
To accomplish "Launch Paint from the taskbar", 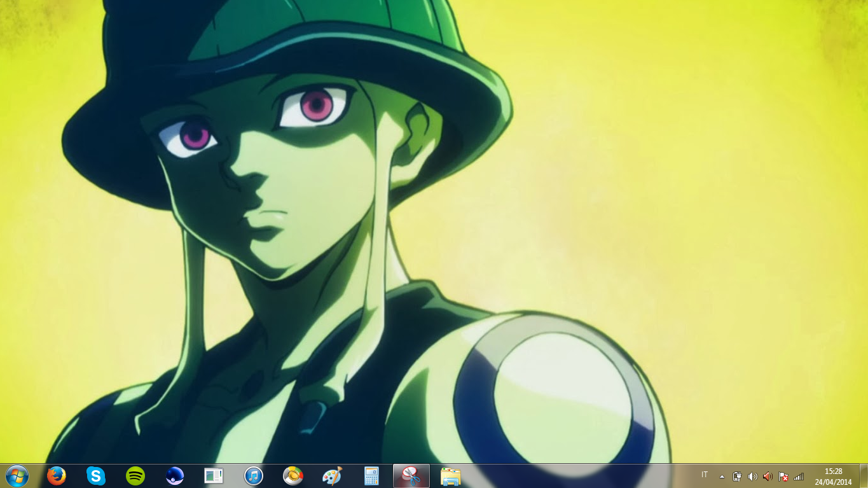I will pos(333,476).
